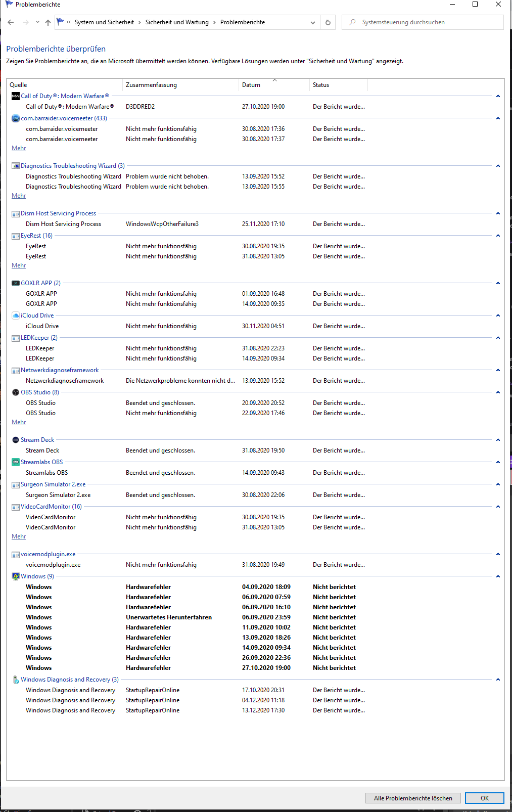Show more EyeRest reports via Mehr
Image resolution: width=512 pixels, height=812 pixels.
pos(19,265)
